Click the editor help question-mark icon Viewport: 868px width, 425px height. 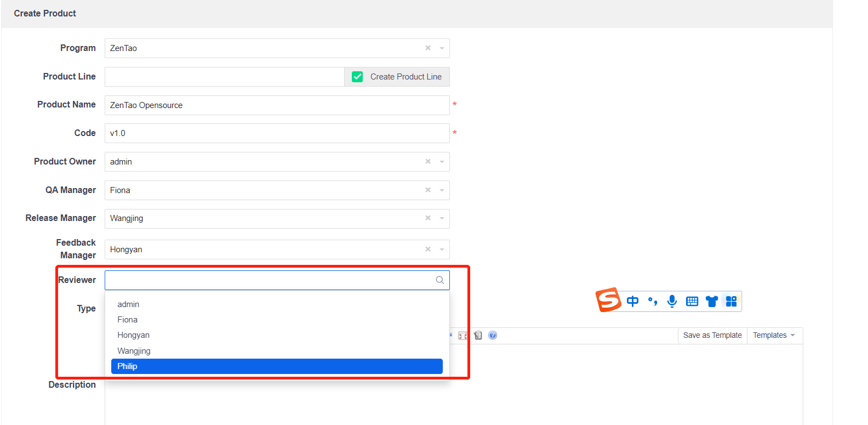[x=493, y=335]
